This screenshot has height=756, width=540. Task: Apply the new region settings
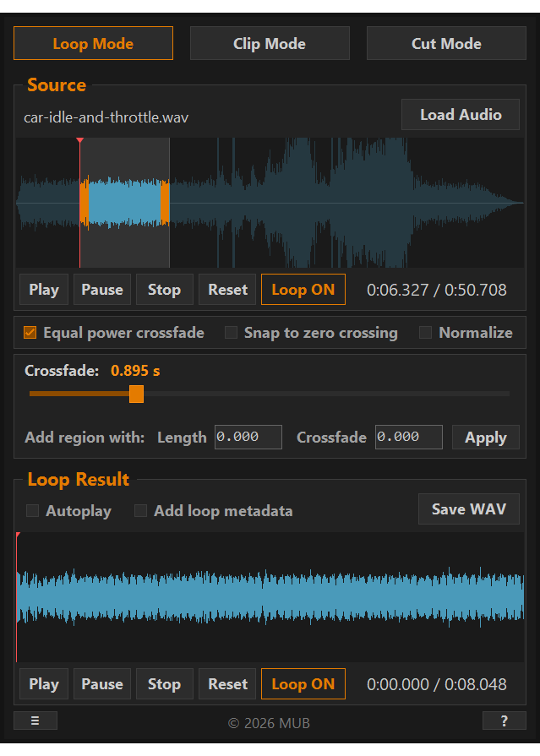click(x=485, y=437)
